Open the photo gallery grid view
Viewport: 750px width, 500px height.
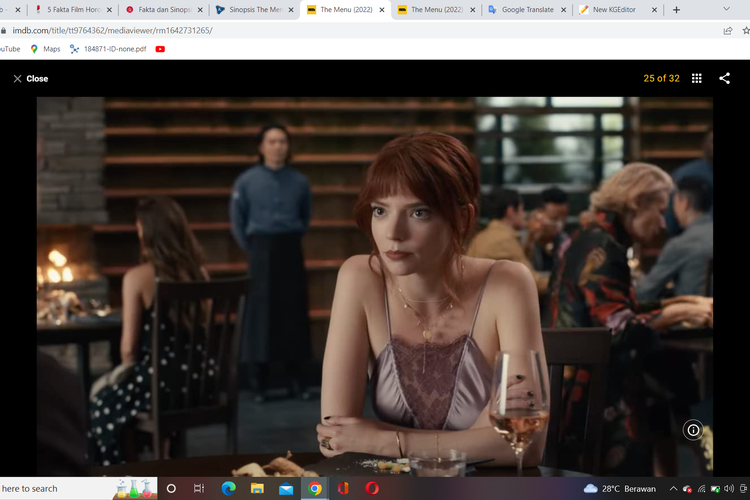[697, 78]
